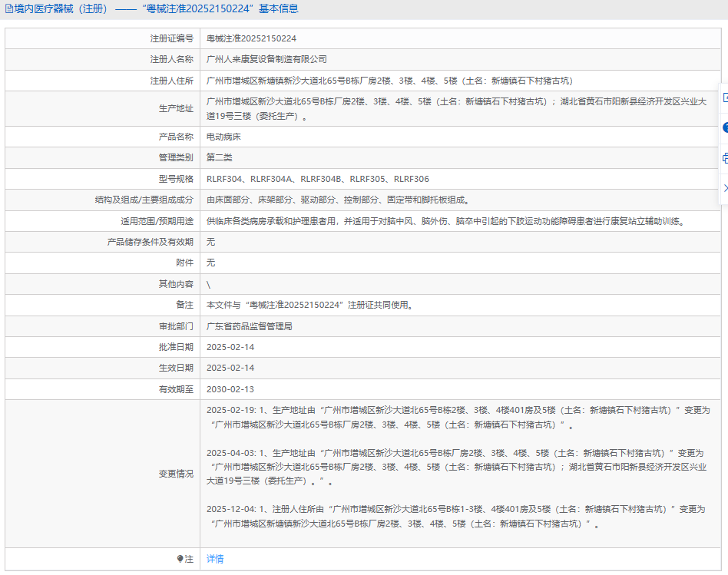728x575 pixels.
Task: Click the 型号规格 row label
Action: (x=176, y=179)
